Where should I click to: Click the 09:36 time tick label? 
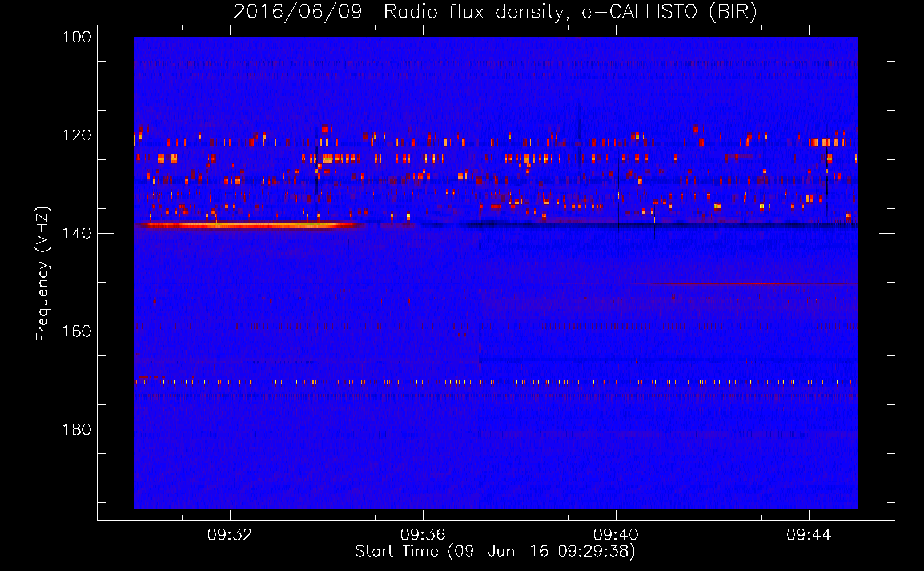coord(423,535)
